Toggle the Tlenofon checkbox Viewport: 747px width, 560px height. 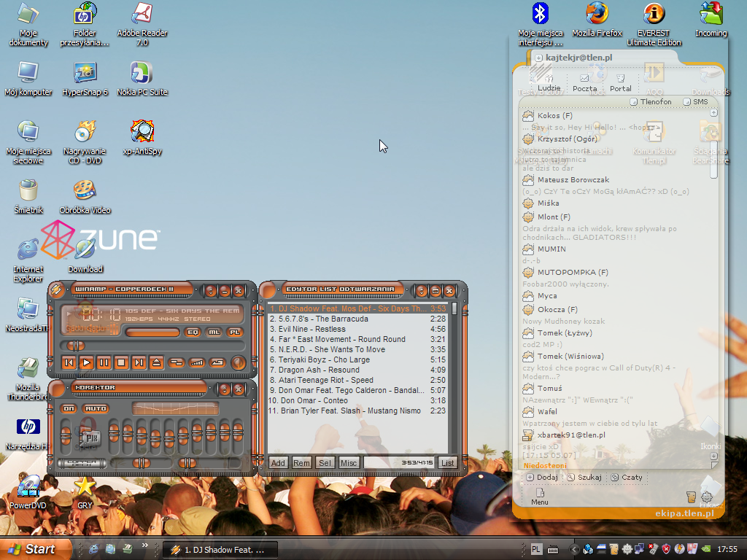(634, 102)
